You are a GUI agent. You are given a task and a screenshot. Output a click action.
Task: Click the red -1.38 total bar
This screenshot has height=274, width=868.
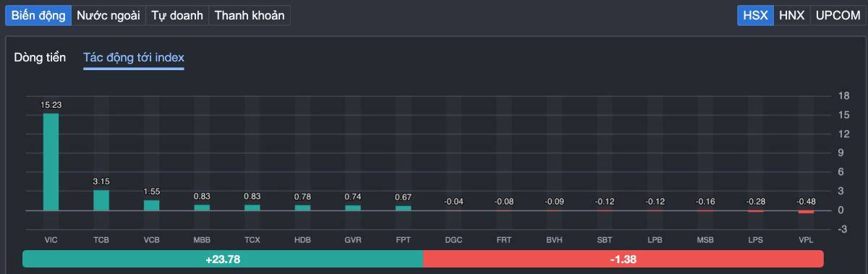[x=623, y=259]
